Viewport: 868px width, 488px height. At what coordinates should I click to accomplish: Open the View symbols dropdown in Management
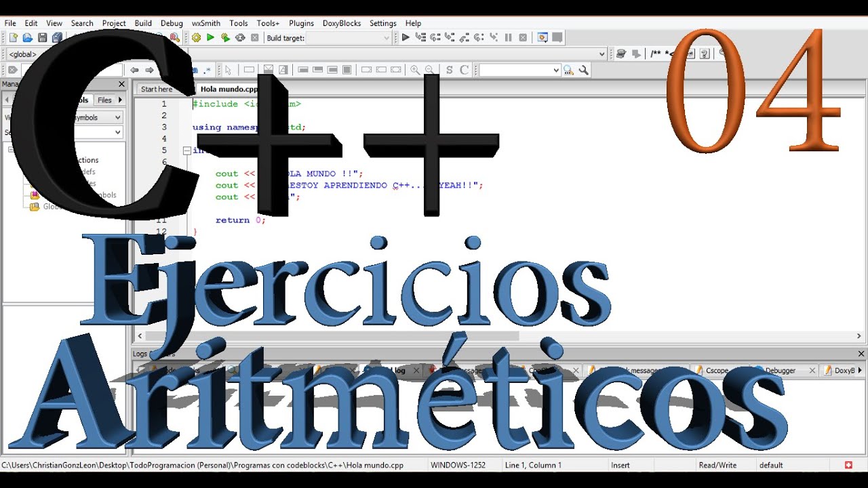tap(118, 117)
